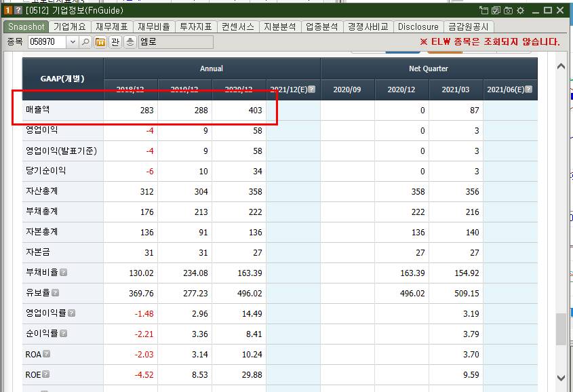Click the 영업이익률 value 14.49
Image resolution: width=573 pixels, height=392 pixels.
pos(252,314)
